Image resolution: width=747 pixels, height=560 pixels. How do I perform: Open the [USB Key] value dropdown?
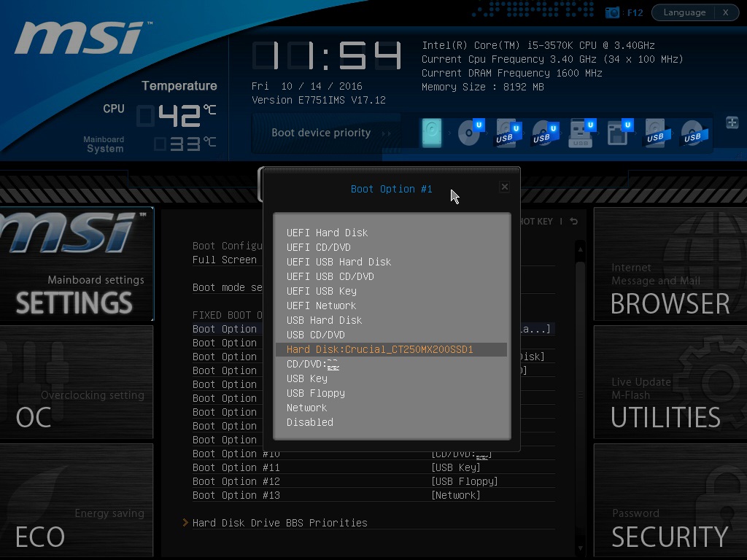coord(455,467)
